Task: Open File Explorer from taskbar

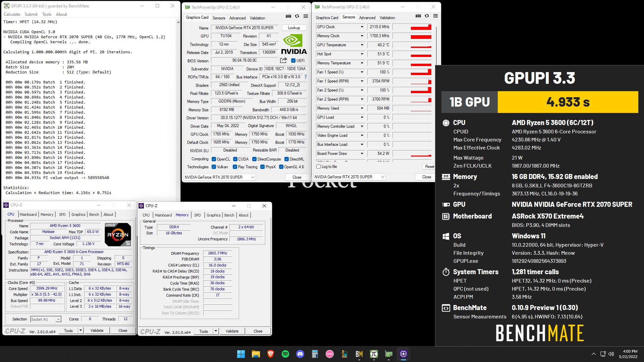Action: click(256, 354)
